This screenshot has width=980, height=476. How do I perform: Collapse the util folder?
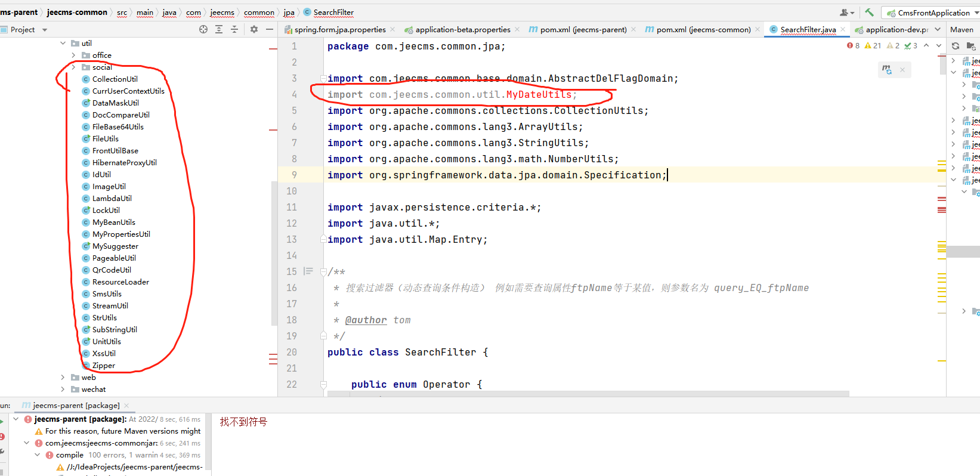point(63,44)
